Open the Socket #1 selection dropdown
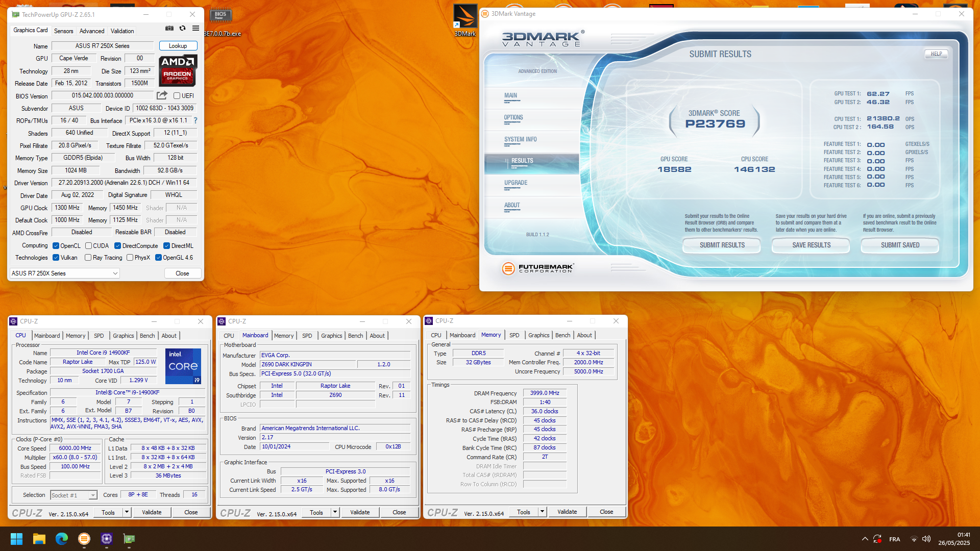Image resolution: width=980 pixels, height=551 pixels. click(x=73, y=495)
